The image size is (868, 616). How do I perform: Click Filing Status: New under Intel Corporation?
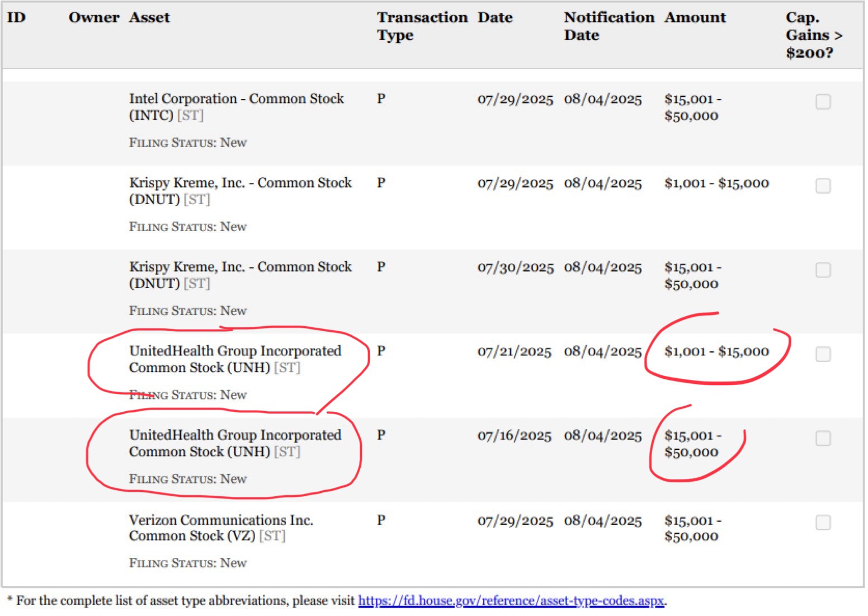point(187,143)
